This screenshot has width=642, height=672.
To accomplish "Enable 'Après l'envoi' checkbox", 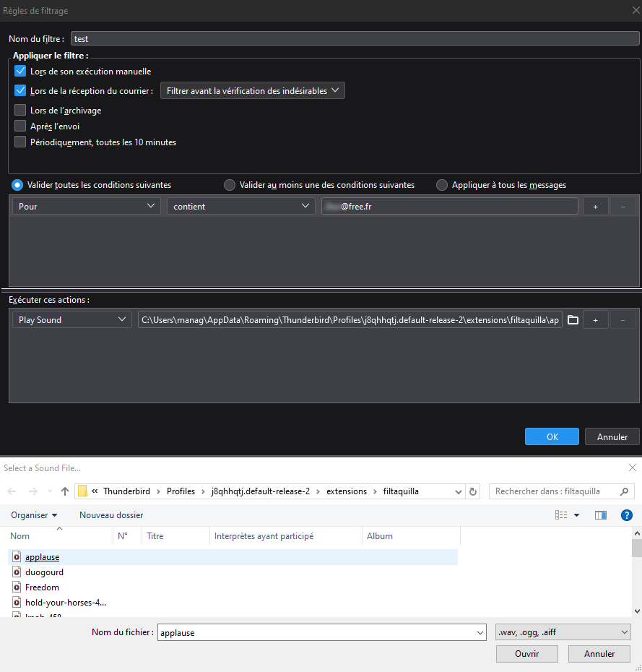I will coord(20,126).
